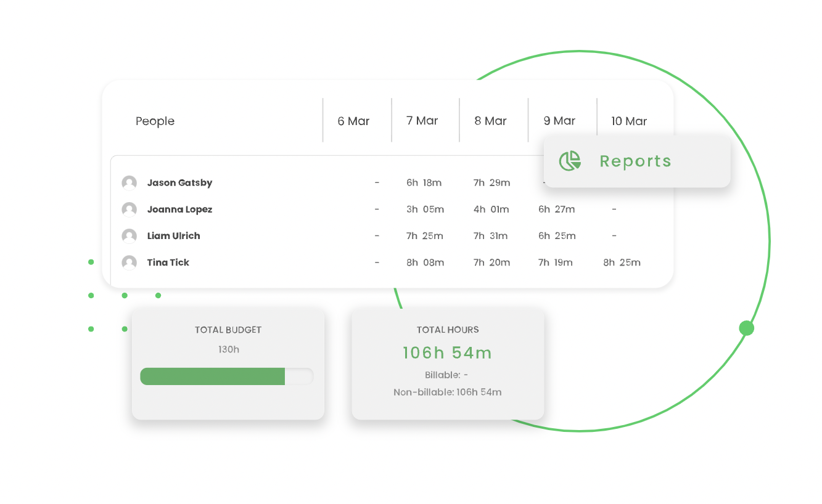Image resolution: width=822 pixels, height=504 pixels.
Task: Click Tina Tick's profile avatar
Action: point(129,262)
